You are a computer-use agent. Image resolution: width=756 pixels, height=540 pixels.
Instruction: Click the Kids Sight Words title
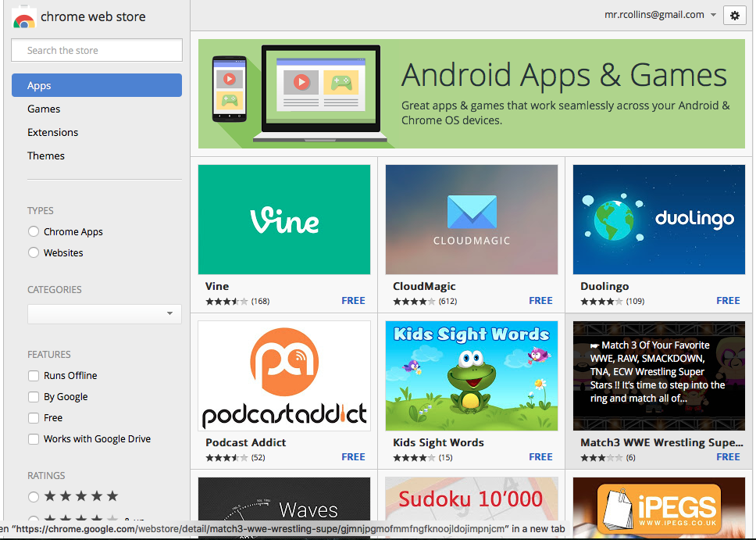tap(439, 442)
